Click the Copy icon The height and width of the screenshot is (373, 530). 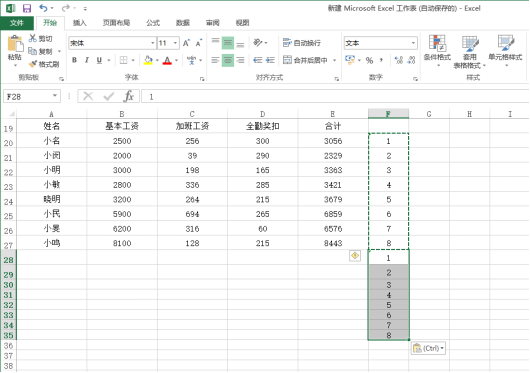(32, 51)
